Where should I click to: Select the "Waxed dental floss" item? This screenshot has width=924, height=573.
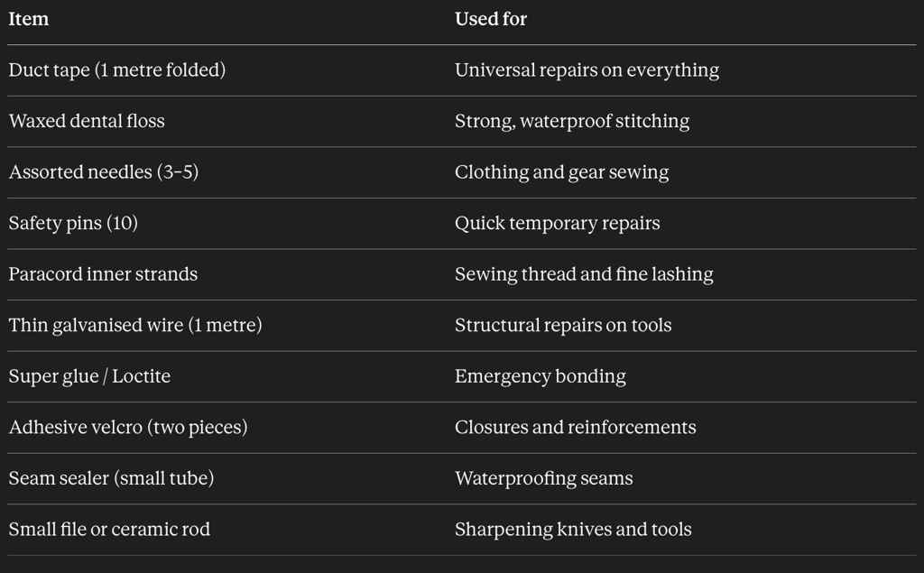[87, 121]
